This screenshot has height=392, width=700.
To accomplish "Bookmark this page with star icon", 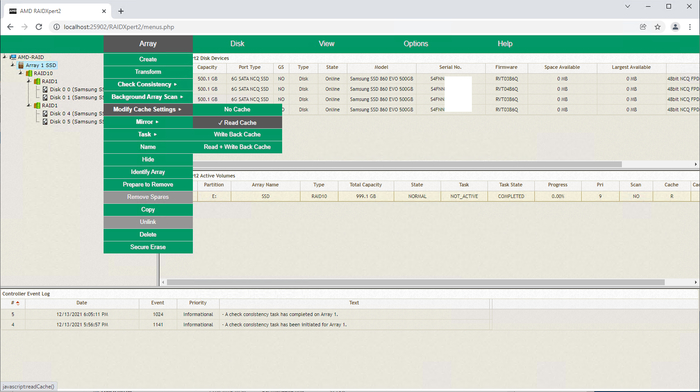I will point(658,27).
